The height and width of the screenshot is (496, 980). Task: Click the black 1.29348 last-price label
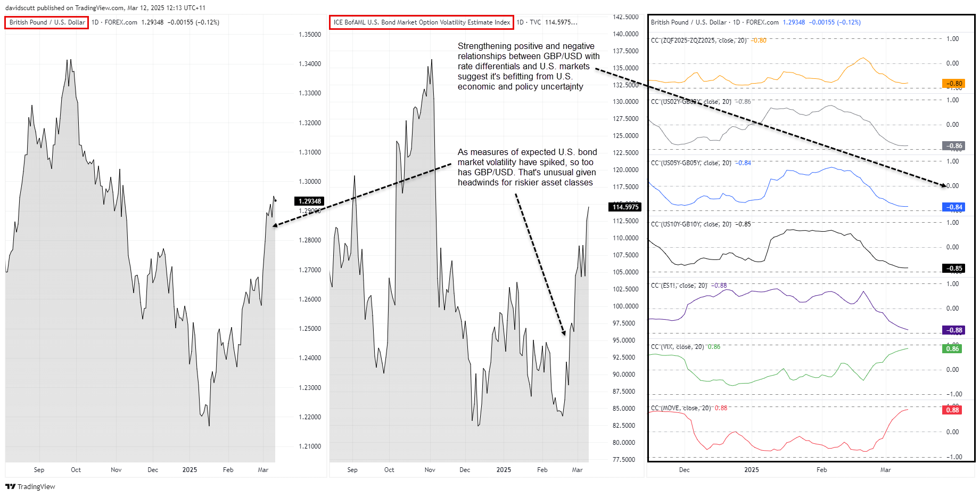click(310, 201)
